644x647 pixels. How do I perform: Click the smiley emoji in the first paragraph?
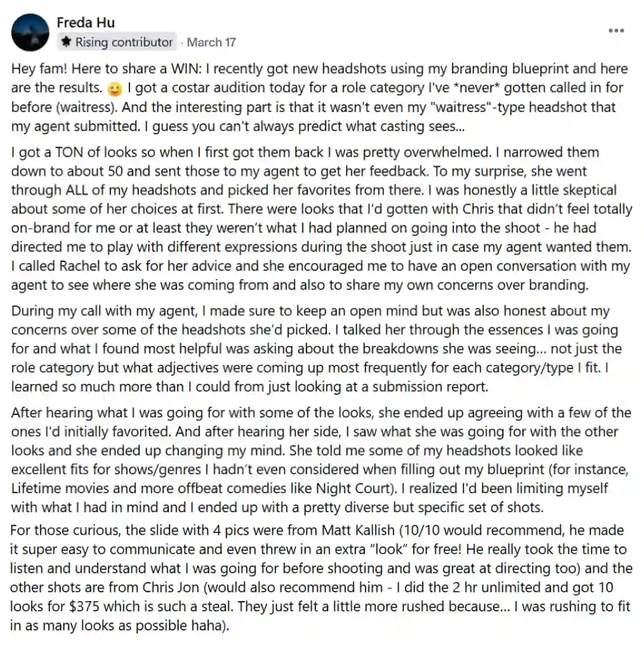click(114, 89)
